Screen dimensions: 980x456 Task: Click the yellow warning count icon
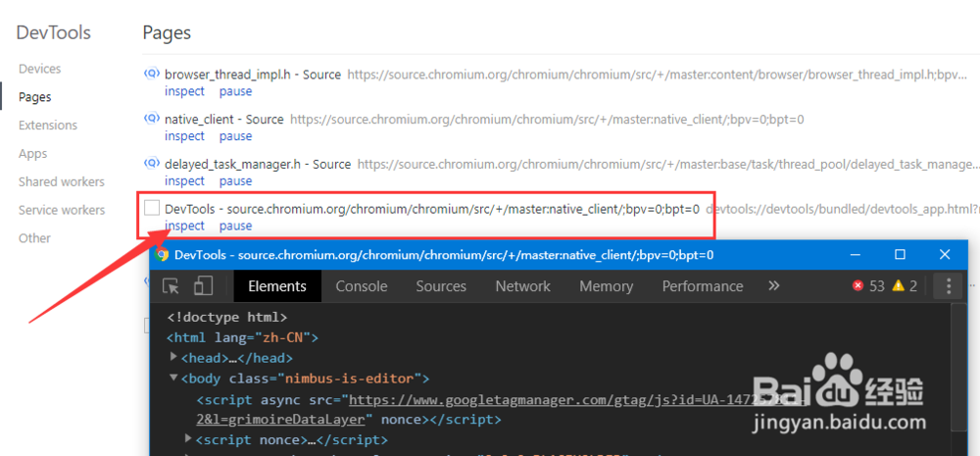pyautogui.click(x=898, y=286)
